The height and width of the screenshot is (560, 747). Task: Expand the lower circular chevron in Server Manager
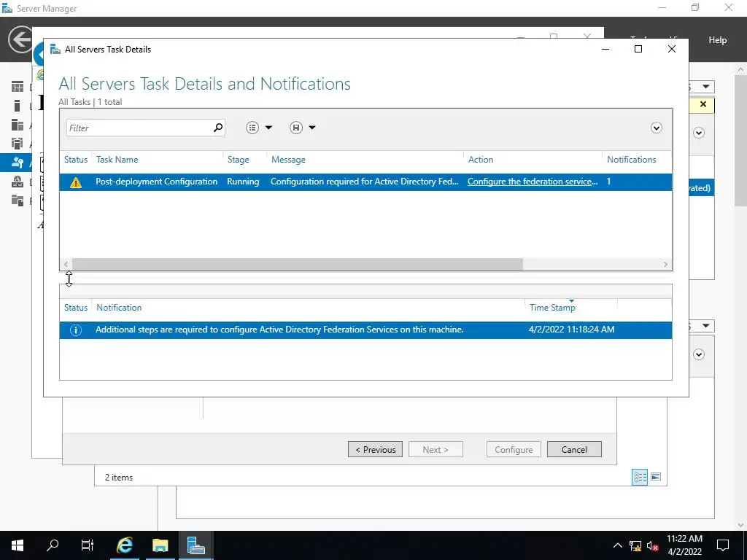coord(699,354)
